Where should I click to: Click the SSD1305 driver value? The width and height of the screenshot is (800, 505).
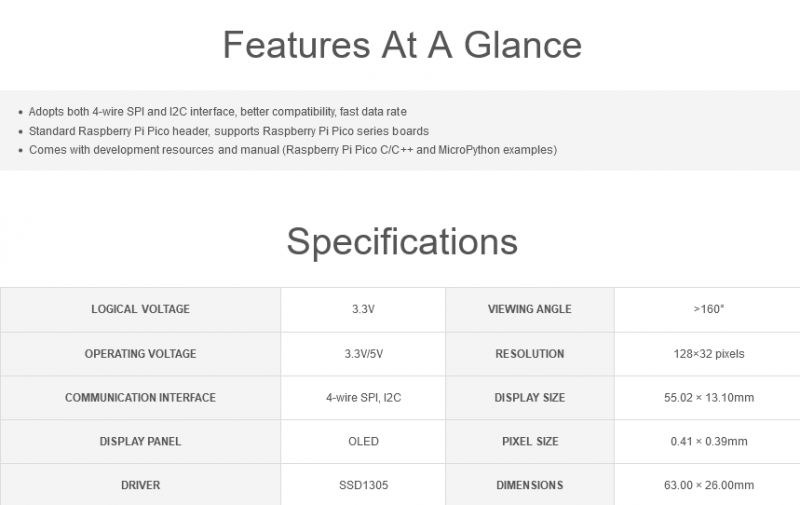pos(363,485)
